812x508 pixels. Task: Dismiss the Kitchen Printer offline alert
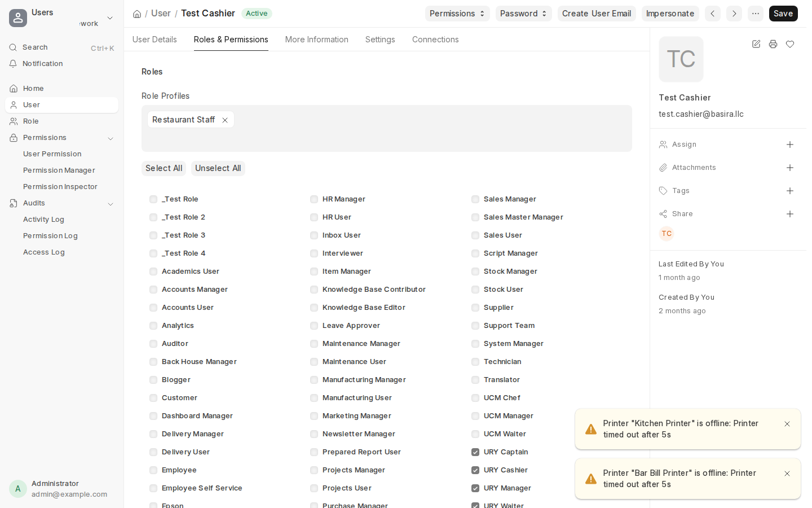787,424
